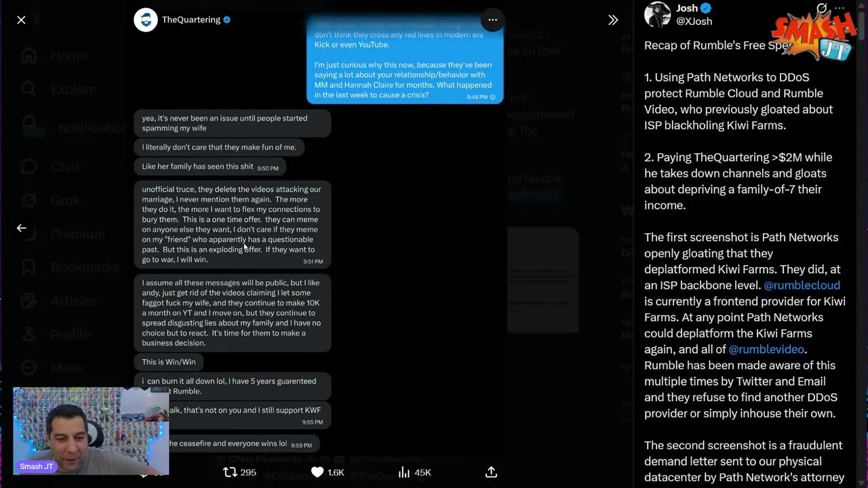Open the @rumblevideo mention link

tap(766, 349)
